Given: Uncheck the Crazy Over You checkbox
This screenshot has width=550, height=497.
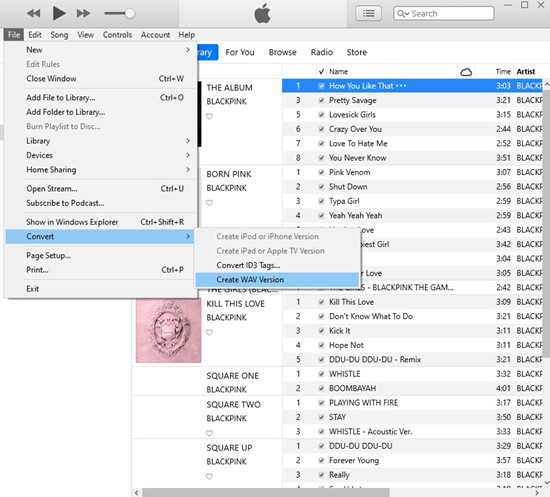Looking at the screenshot, I should point(321,129).
